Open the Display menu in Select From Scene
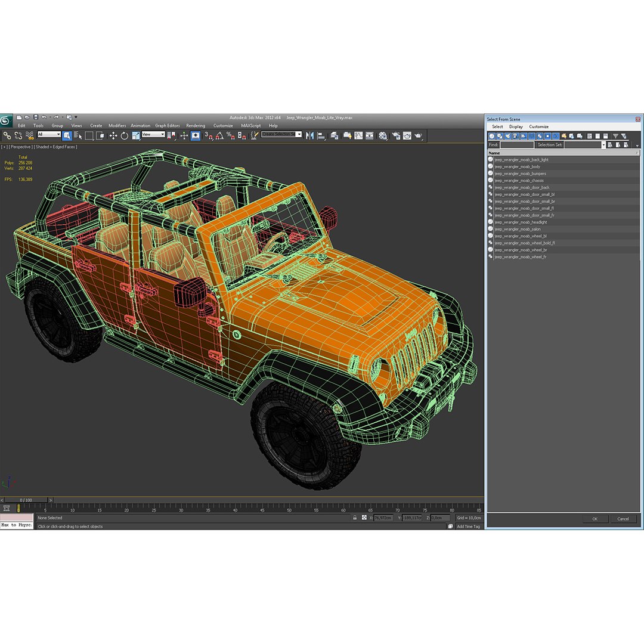 [516, 126]
